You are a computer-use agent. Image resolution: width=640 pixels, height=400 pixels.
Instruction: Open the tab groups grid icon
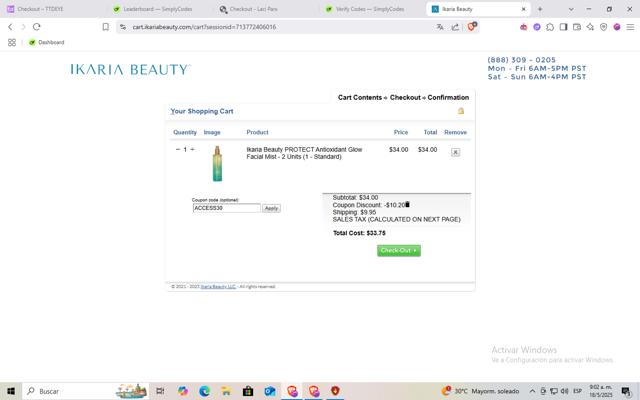12,42
